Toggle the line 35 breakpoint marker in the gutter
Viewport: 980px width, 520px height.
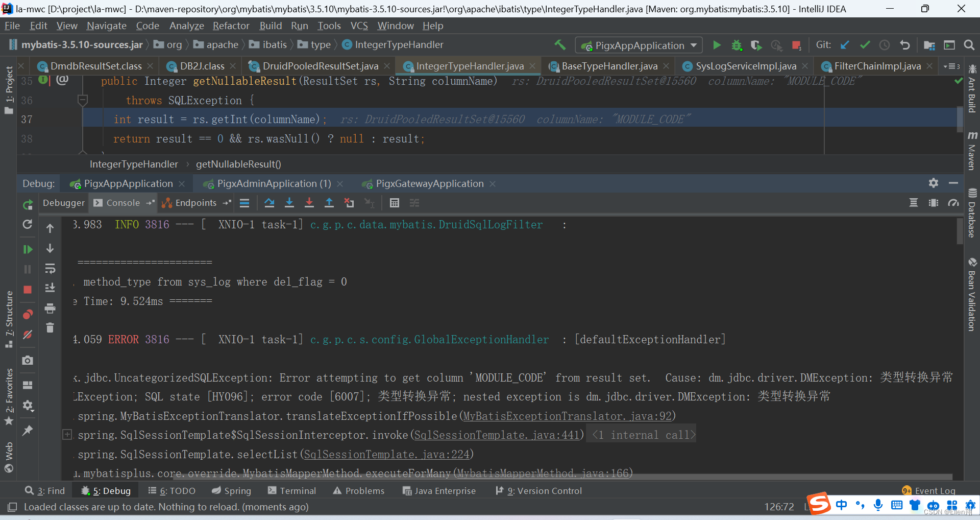[44, 80]
